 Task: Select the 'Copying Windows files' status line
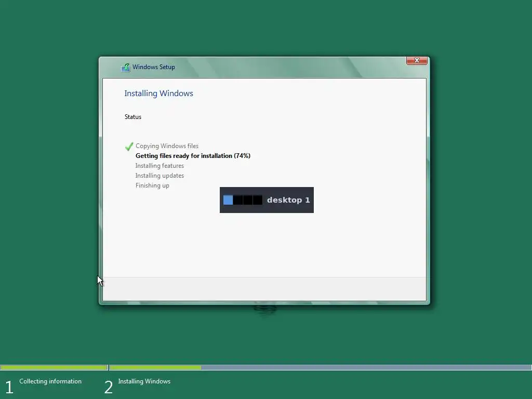click(x=167, y=146)
